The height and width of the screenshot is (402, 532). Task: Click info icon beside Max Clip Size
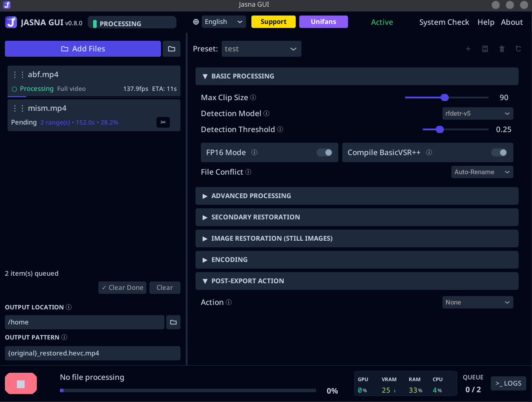(253, 98)
